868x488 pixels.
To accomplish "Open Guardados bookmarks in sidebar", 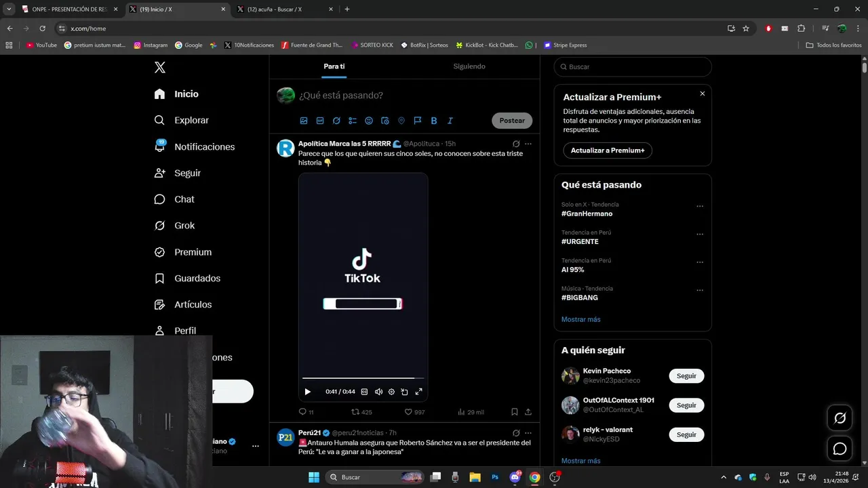I will tap(187, 278).
